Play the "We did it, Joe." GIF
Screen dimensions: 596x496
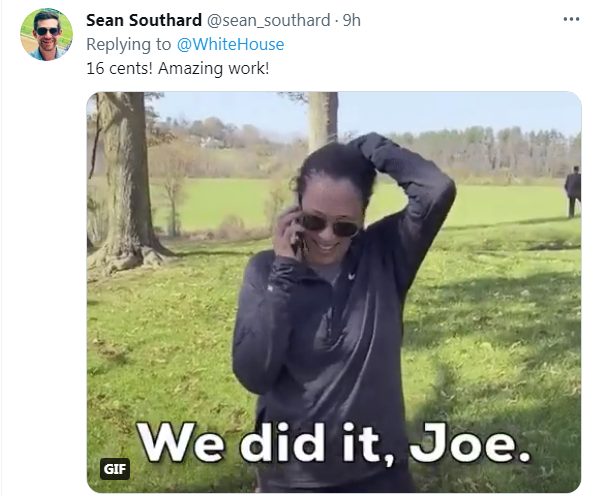(x=334, y=292)
